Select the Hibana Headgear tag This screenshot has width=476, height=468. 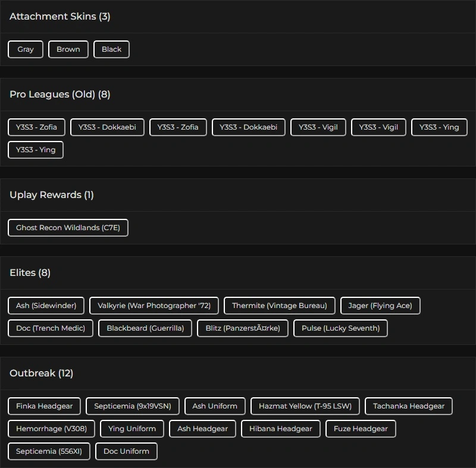pyautogui.click(x=281, y=429)
